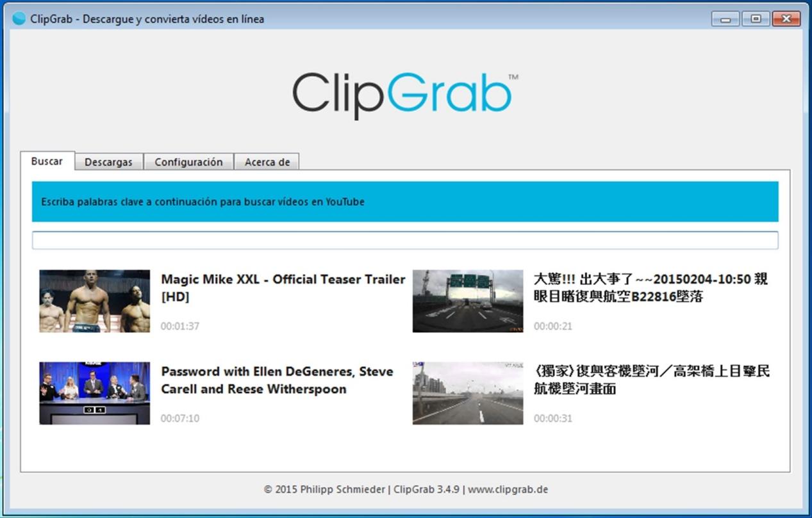The image size is (812, 518).
Task: Maximize the ClipGrab window
Action: pyautogui.click(x=756, y=19)
